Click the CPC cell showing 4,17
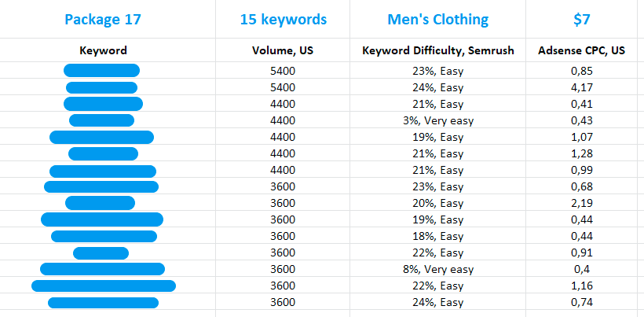This screenshot has width=644, height=317. coord(582,87)
